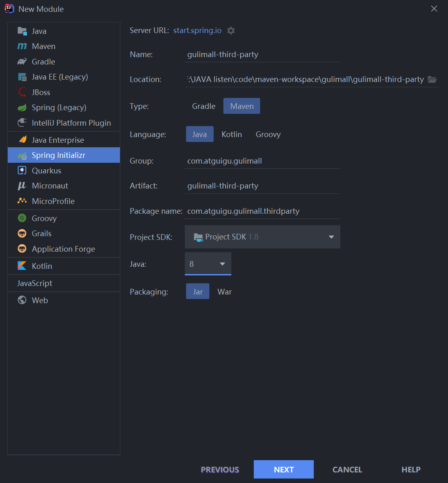Click the Package name field
448x483 pixels.
click(x=262, y=211)
